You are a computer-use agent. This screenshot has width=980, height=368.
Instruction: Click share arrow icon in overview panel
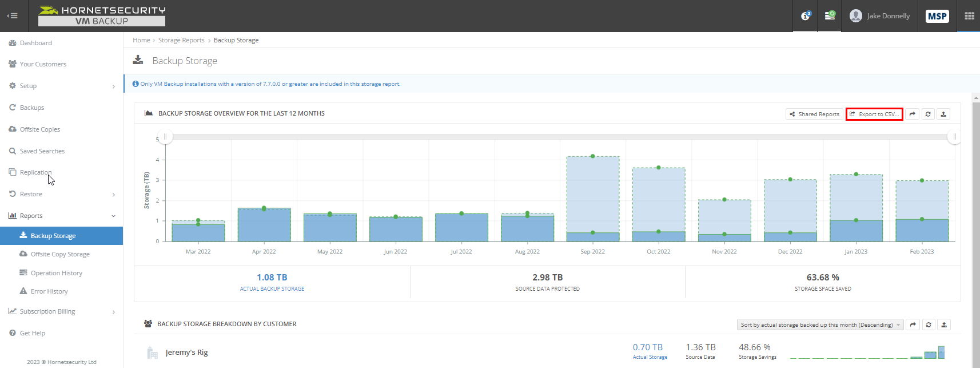(913, 114)
